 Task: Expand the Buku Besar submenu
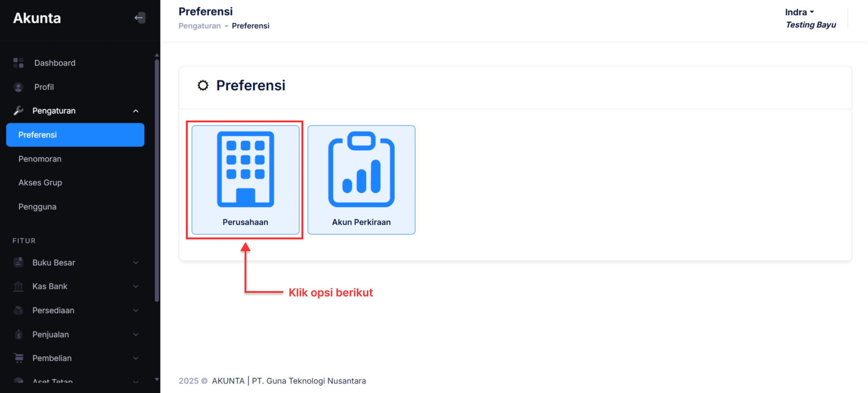135,263
